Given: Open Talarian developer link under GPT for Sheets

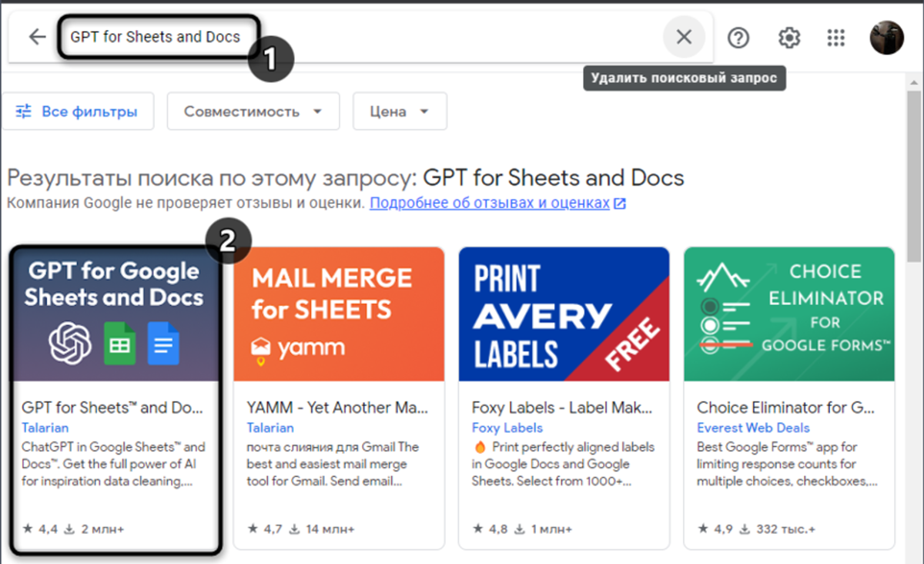Looking at the screenshot, I should tap(45, 428).
